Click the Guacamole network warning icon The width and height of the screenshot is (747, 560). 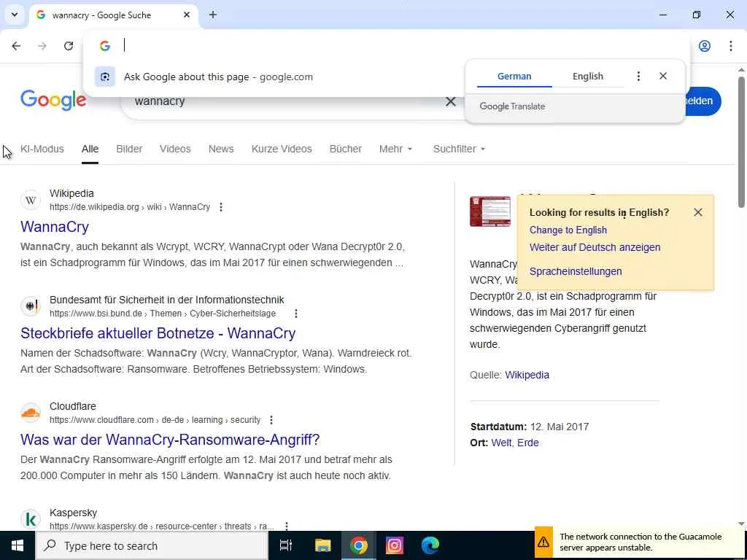point(543,542)
